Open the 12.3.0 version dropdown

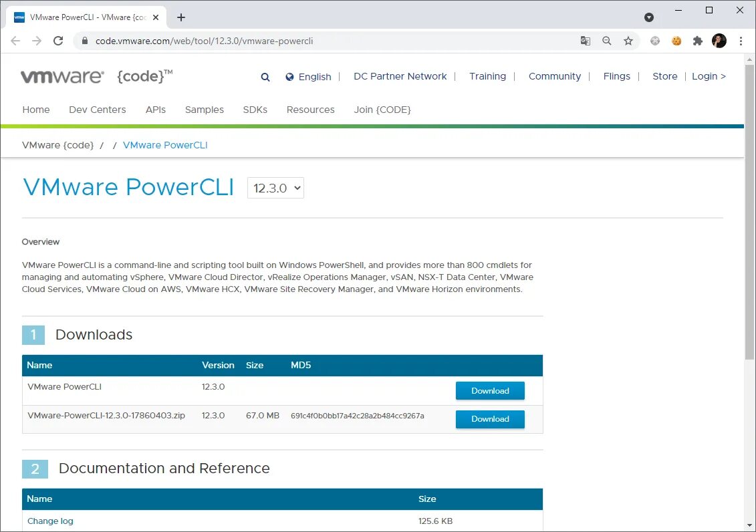point(275,188)
